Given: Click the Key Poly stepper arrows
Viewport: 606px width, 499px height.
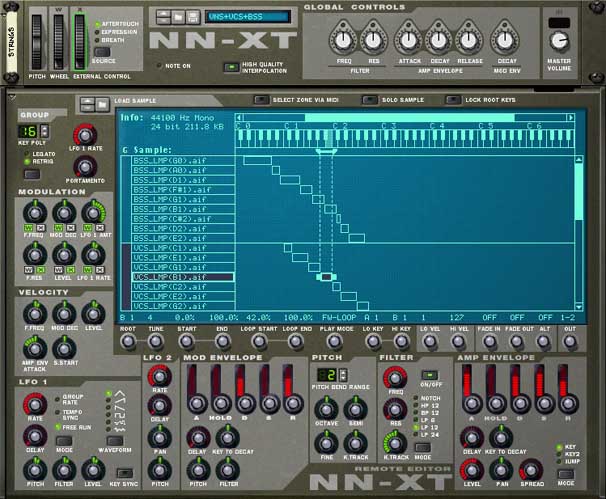Looking at the screenshot, I should tap(44, 131).
